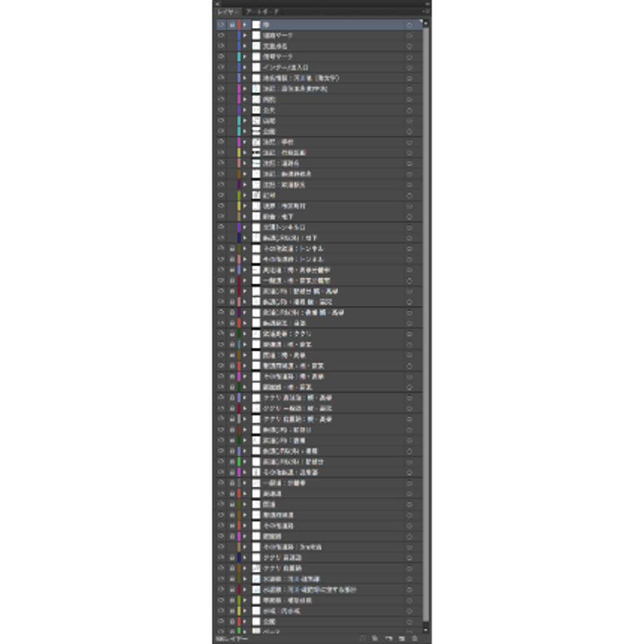Expand the 交差点名 layer
The image size is (644, 644).
(245, 46)
